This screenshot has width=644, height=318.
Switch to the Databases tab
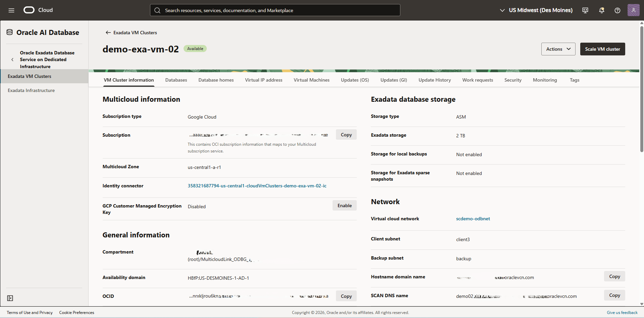tap(176, 80)
